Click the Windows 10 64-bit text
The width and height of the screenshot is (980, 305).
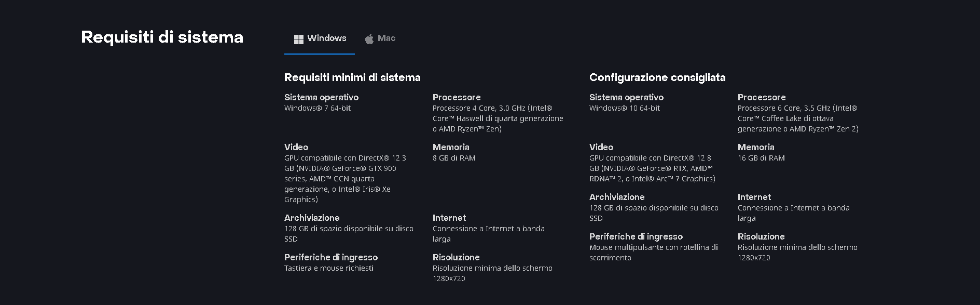[x=625, y=108]
